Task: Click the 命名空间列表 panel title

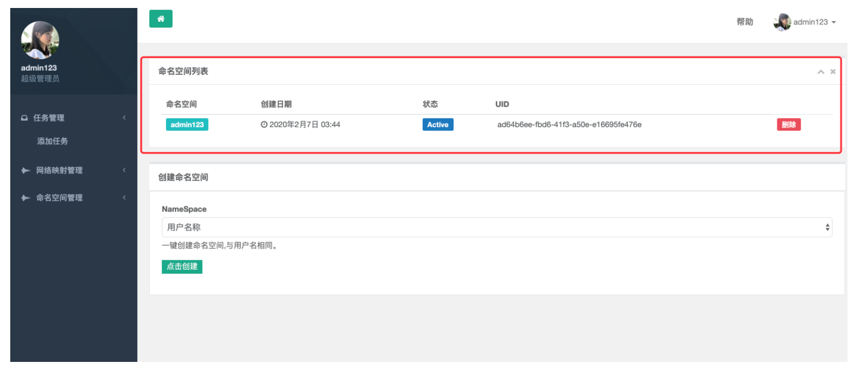Action: click(183, 71)
